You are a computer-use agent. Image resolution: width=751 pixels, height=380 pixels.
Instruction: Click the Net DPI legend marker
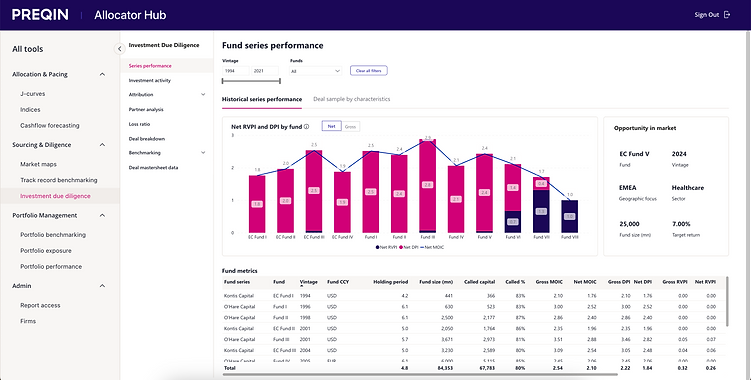click(x=400, y=247)
